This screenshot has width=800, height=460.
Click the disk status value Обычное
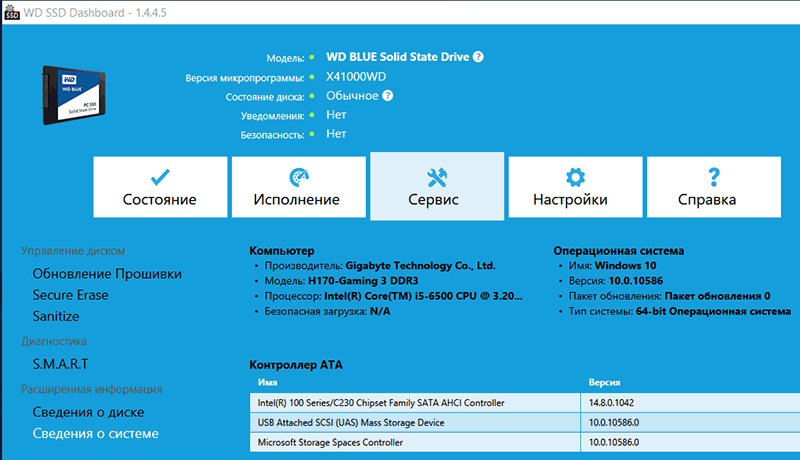(352, 96)
